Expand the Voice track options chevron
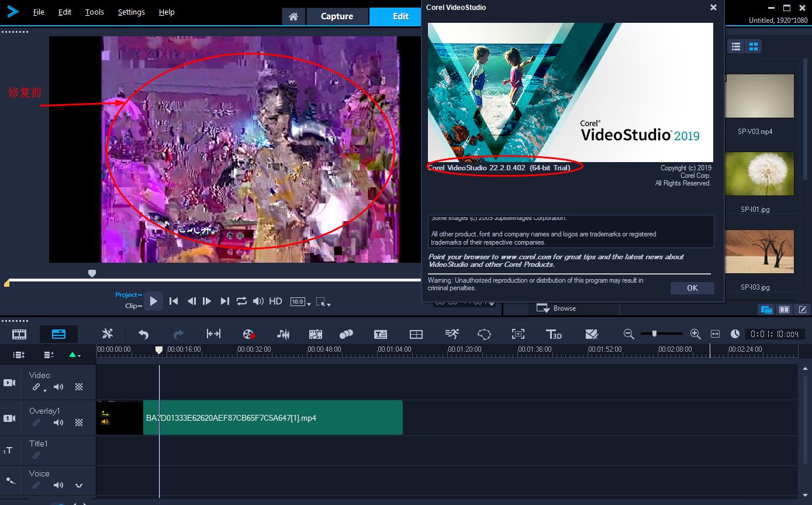Viewport: 812px width, 505px height. click(79, 486)
